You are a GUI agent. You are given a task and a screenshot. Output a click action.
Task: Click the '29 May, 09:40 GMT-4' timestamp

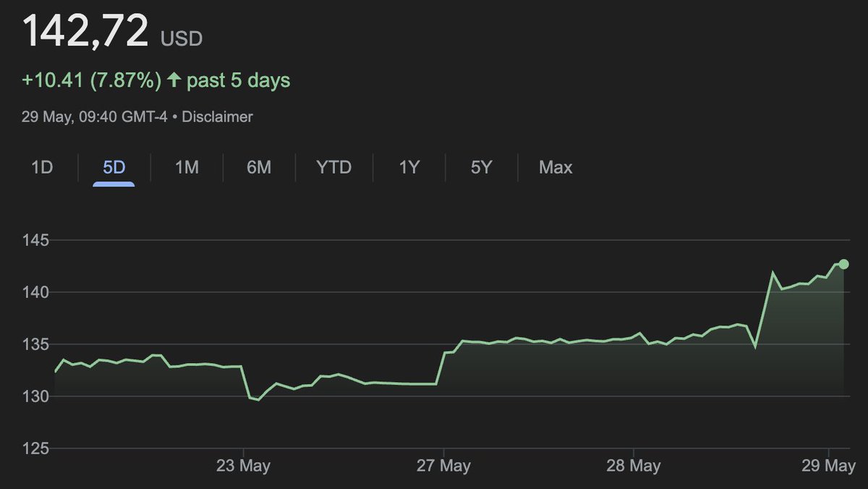click(95, 116)
